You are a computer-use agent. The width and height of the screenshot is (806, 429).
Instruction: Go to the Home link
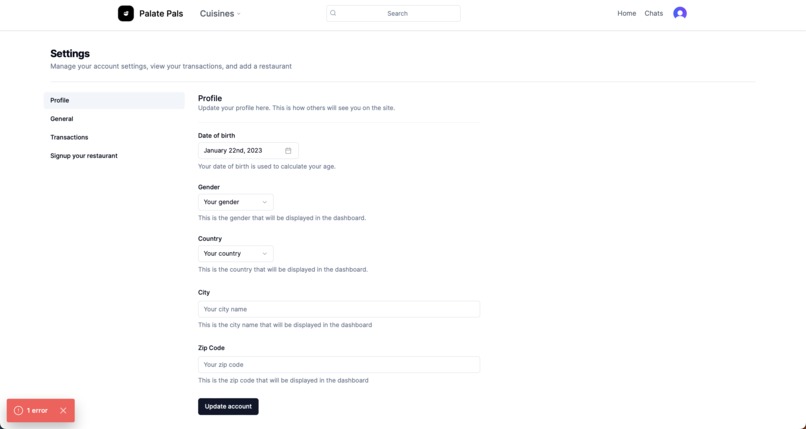(x=627, y=13)
